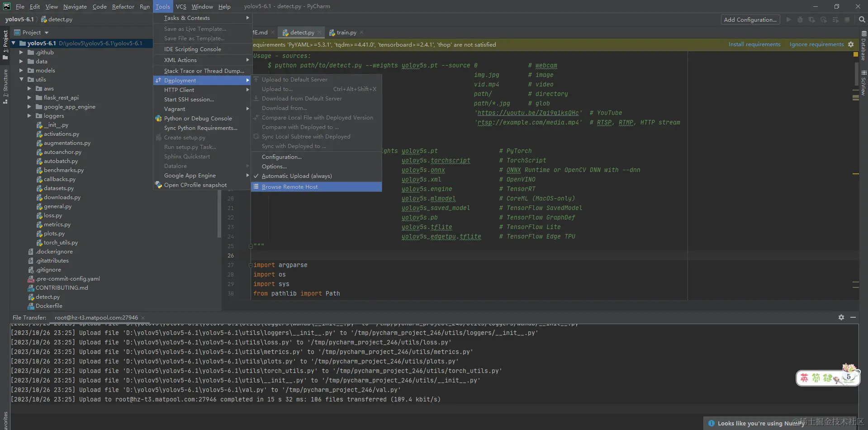The height and width of the screenshot is (430, 868).
Task: Toggle Automatic Upload (always) option
Action: tap(296, 176)
